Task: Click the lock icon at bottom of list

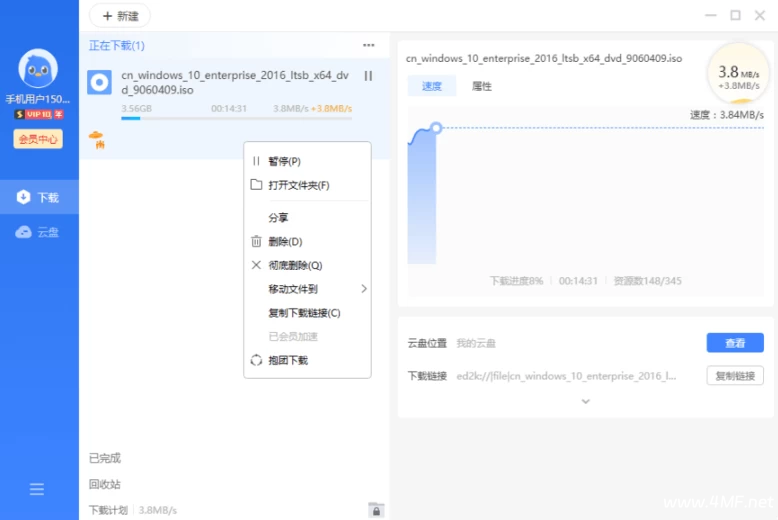Action: click(376, 510)
